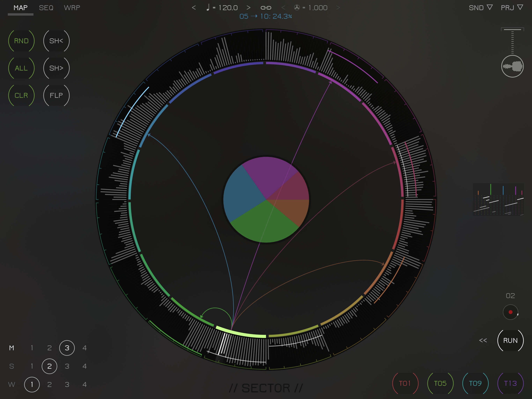Open the PRJ dropdown menu
Image resolution: width=532 pixels, height=399 pixels.
512,8
